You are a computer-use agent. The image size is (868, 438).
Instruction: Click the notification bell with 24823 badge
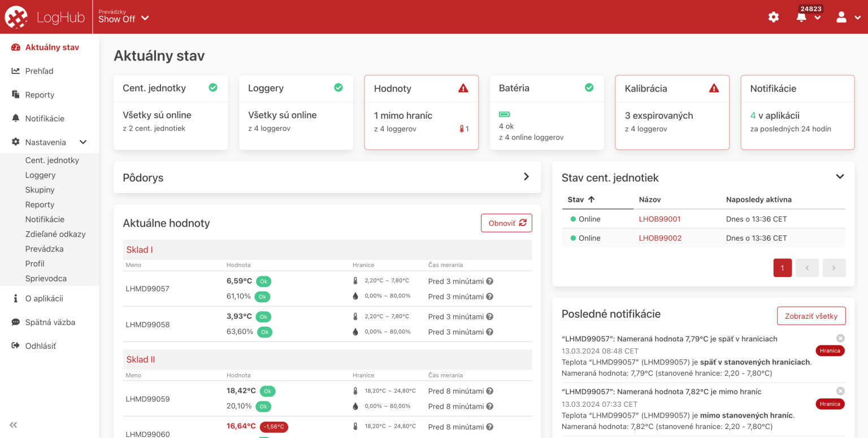pyautogui.click(x=801, y=17)
